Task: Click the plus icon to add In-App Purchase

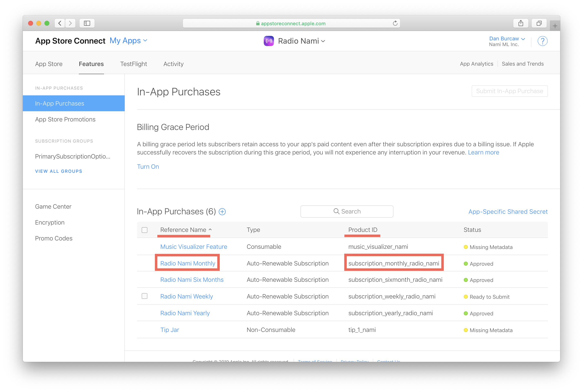Action: (x=222, y=212)
